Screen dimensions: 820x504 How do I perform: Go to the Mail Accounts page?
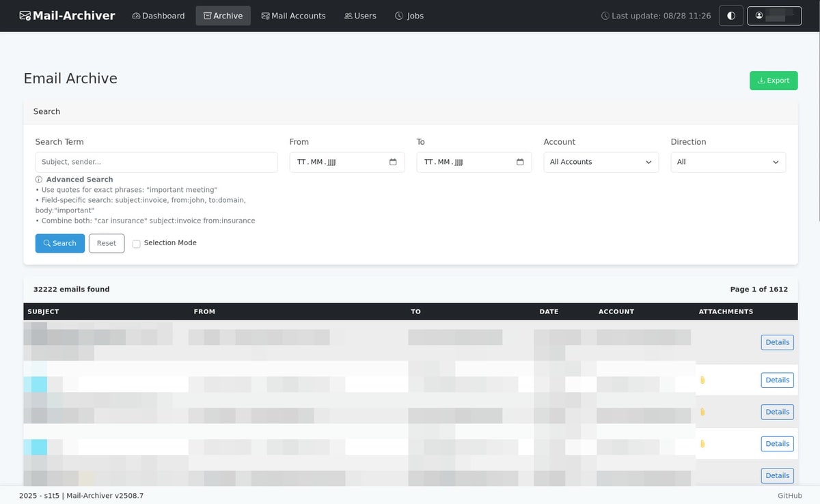[293, 16]
